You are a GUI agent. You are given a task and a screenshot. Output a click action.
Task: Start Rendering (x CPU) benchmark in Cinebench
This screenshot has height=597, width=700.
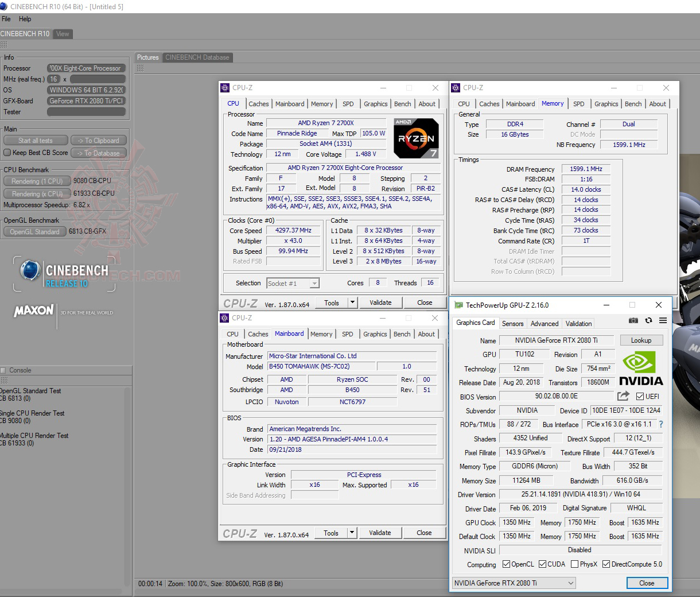37,193
